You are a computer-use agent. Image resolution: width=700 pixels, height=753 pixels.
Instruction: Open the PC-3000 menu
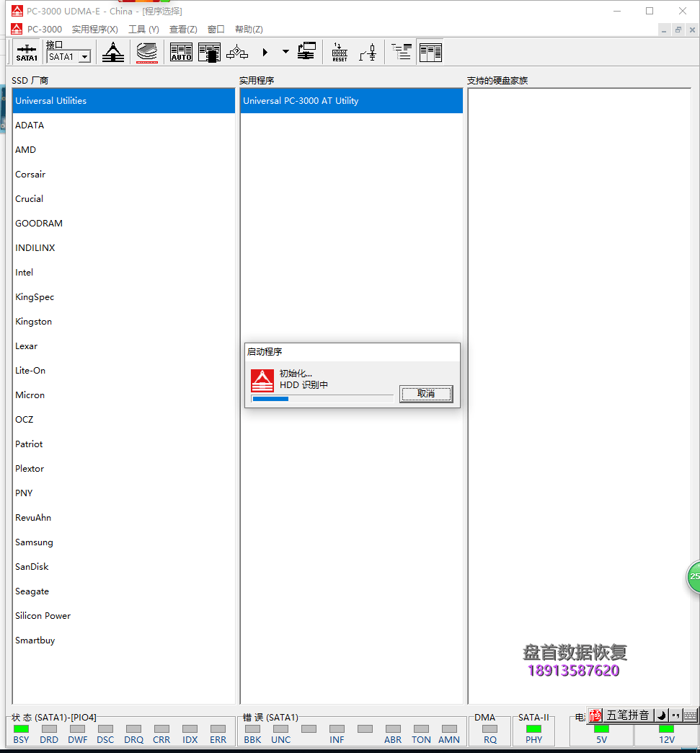(x=45, y=30)
